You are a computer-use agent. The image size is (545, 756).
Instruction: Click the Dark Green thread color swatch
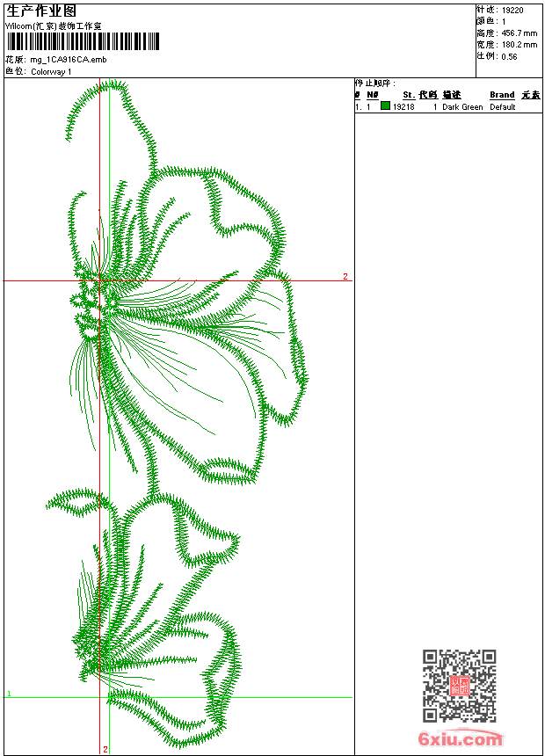385,106
